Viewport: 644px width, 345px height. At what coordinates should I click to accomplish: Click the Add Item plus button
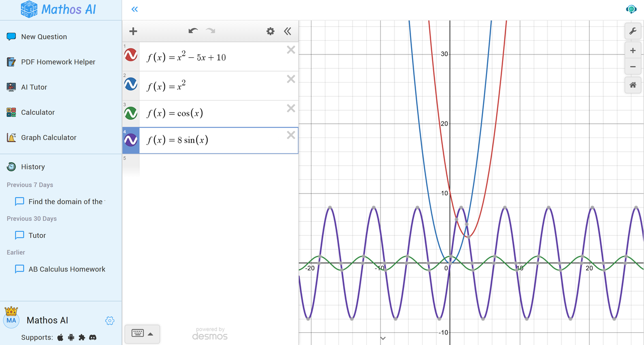[x=133, y=31]
